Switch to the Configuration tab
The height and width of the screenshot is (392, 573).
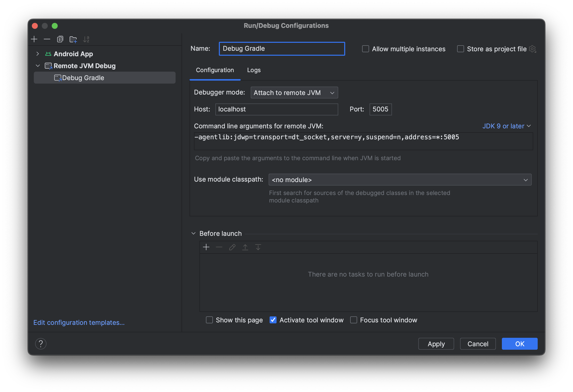pos(215,70)
